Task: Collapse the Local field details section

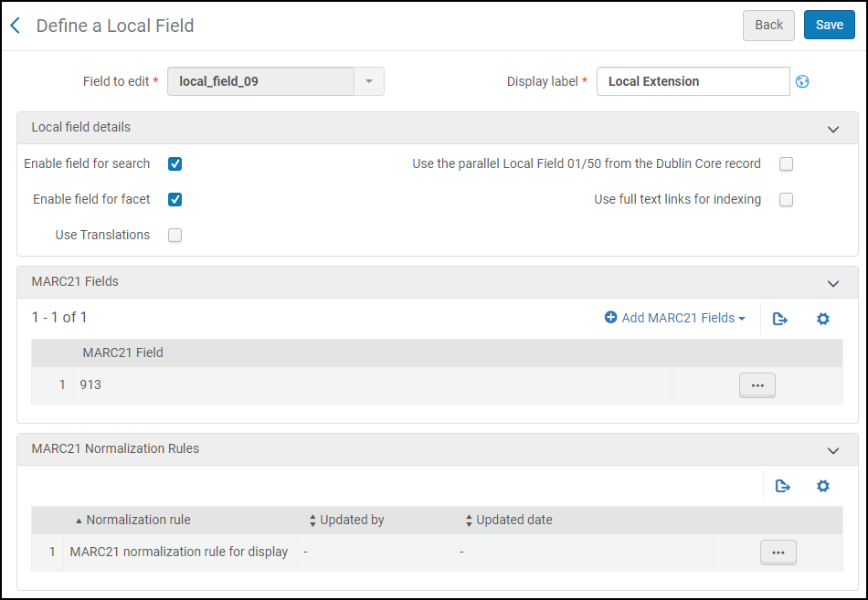Action: pyautogui.click(x=832, y=129)
